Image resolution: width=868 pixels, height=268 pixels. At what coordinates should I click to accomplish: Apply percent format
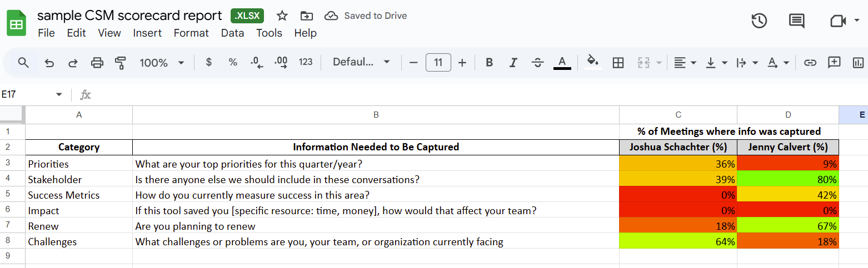233,62
